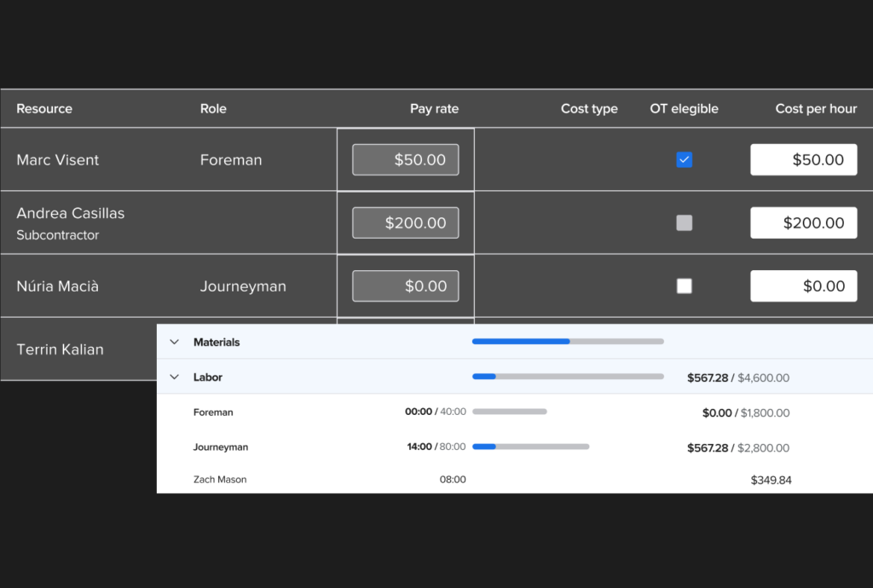Screen dimensions: 873x588
Task: Click Zach Mason's $349.84 cost entry
Action: point(771,479)
